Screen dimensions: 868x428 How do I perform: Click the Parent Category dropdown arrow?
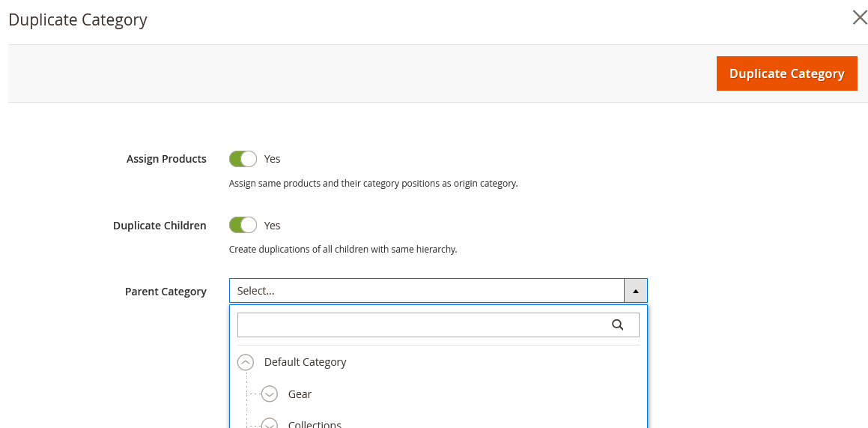636,291
